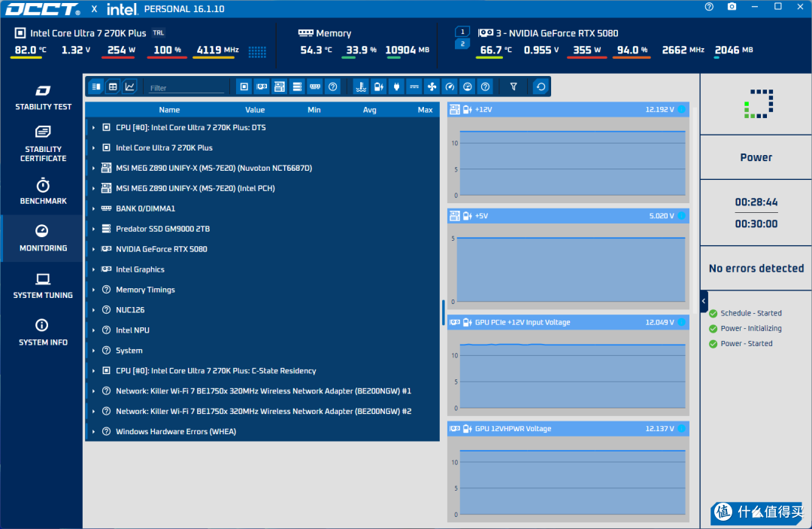Expand MSI MEG Z890 Intel PCH group

pyautogui.click(x=94, y=188)
